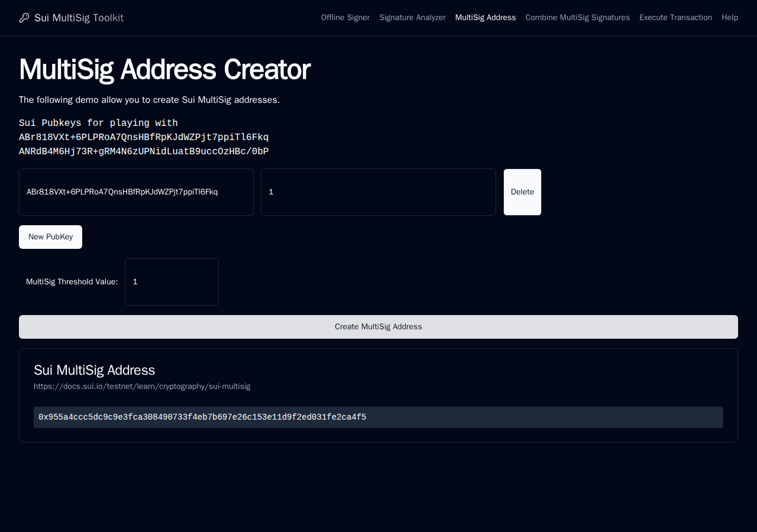
Task: Add a New PubKey row
Action: pos(50,237)
